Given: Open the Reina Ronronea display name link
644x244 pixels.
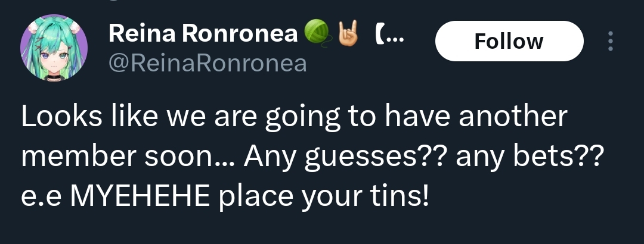Looking at the screenshot, I should pos(203,35).
